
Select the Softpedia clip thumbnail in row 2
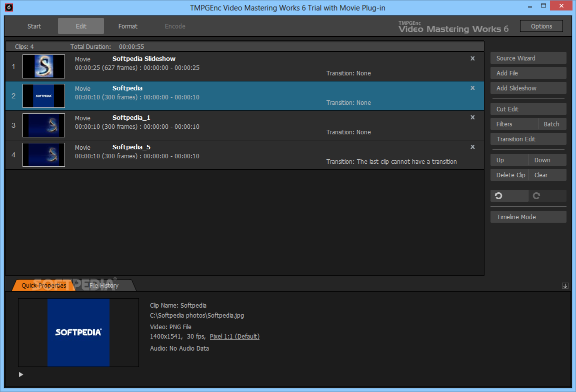43,96
